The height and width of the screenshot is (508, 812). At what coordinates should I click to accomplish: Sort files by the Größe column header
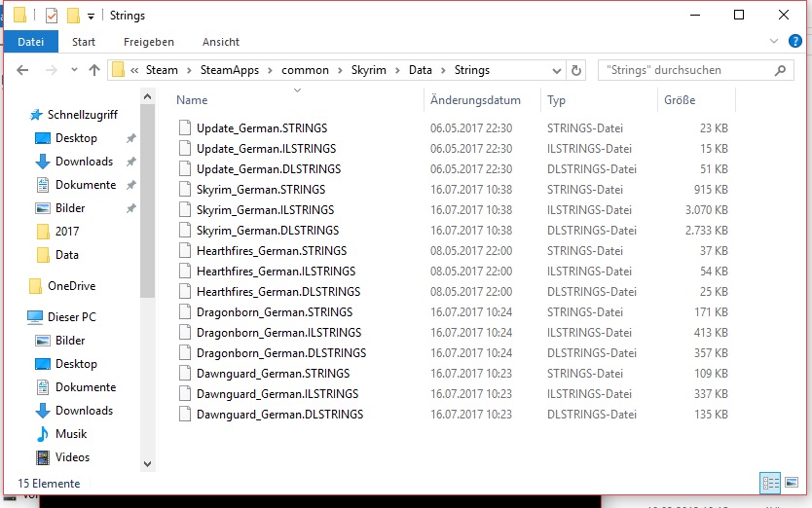click(x=680, y=100)
